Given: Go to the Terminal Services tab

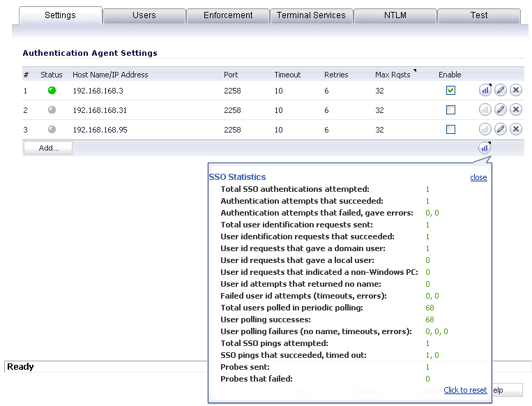Looking at the screenshot, I should click(311, 15).
